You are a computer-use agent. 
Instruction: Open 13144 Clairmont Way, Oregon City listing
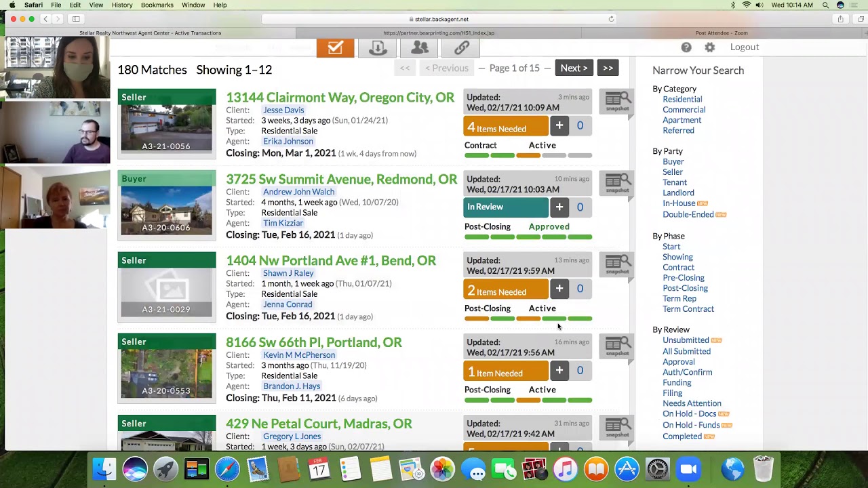pos(340,98)
